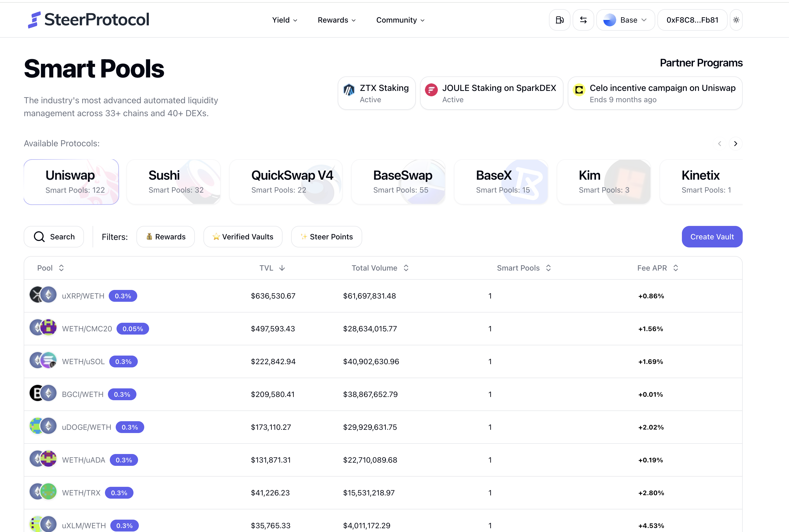This screenshot has width=789, height=532.
Task: Click the 0.3% fee badge on uXRP/WETH
Action: point(123,296)
